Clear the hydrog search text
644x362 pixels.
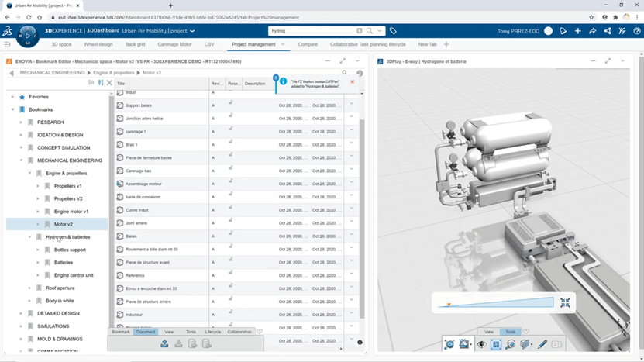[360, 31]
